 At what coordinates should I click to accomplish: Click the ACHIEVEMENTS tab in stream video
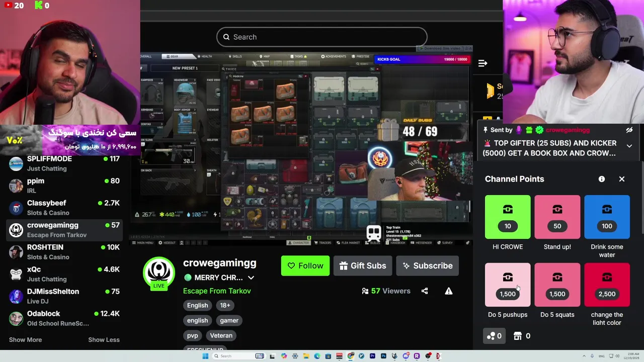click(333, 56)
